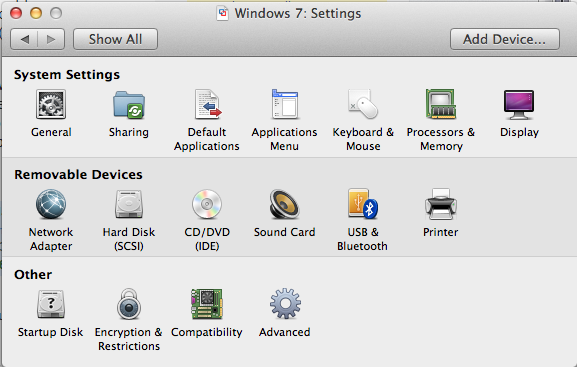Open General settings gear icon
The height and width of the screenshot is (367, 577).
point(51,104)
